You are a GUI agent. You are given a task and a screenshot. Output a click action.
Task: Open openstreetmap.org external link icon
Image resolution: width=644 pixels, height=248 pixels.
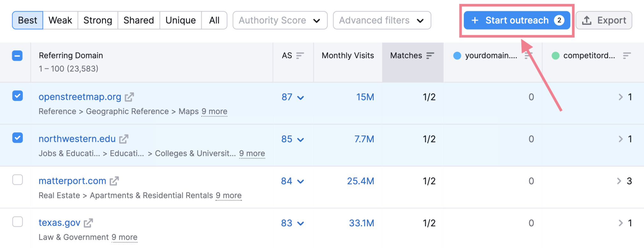coord(129,97)
